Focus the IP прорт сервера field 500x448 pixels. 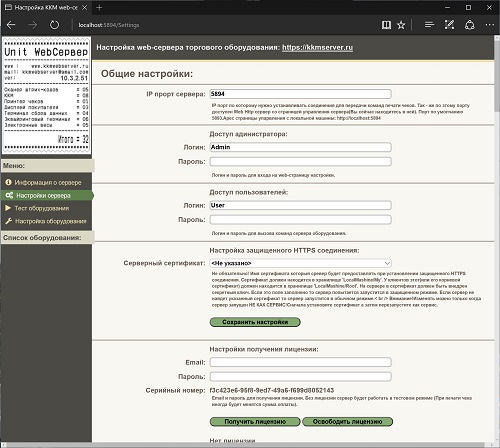click(300, 94)
